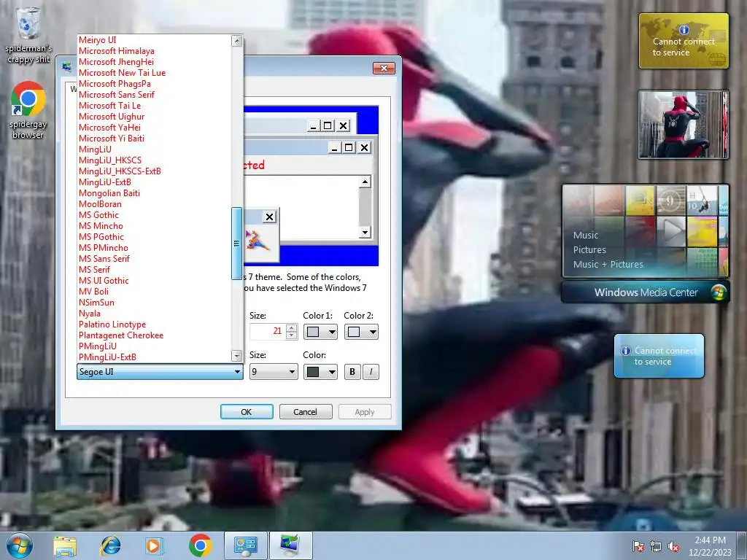
Task: Open the Recycle Bin desktop icon
Action: click(28, 35)
